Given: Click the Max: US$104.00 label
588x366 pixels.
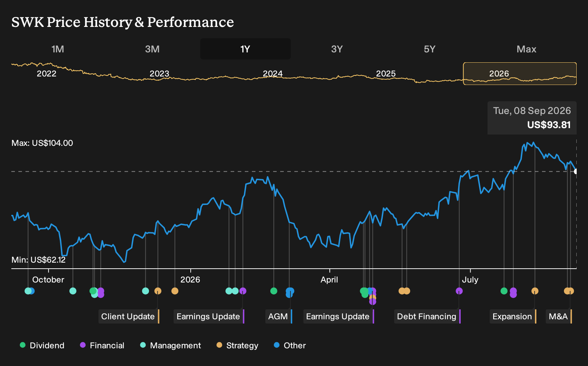Looking at the screenshot, I should pyautogui.click(x=42, y=143).
